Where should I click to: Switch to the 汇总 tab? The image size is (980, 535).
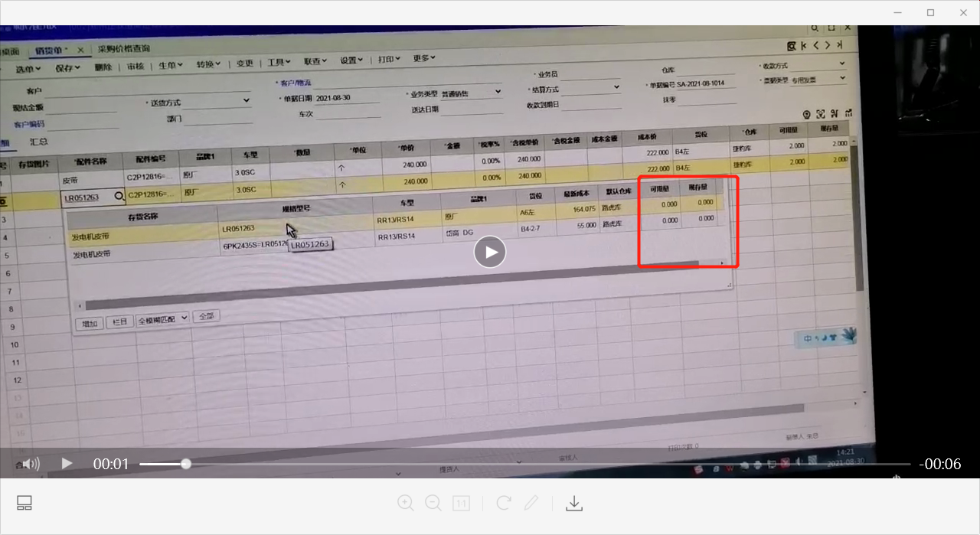39,142
